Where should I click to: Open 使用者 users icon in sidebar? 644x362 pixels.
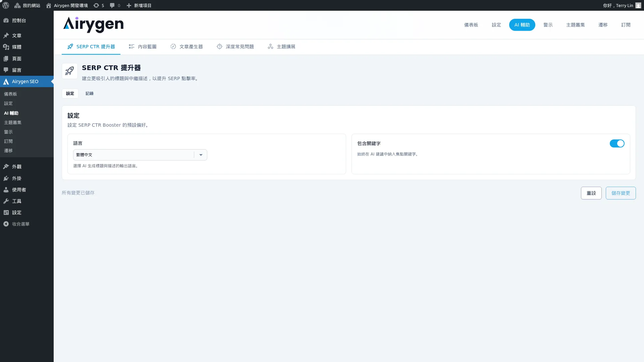click(6, 190)
